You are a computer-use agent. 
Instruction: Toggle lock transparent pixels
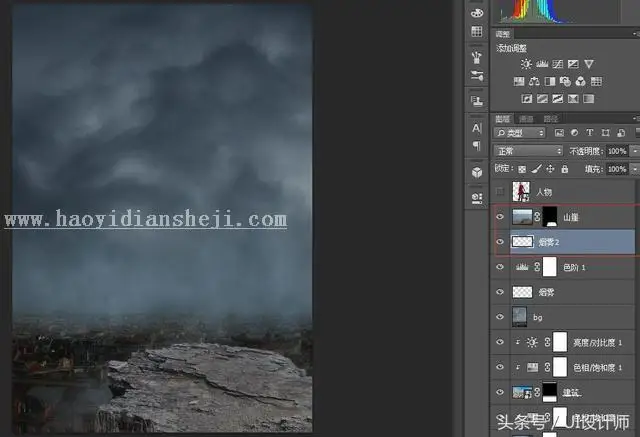[522, 169]
